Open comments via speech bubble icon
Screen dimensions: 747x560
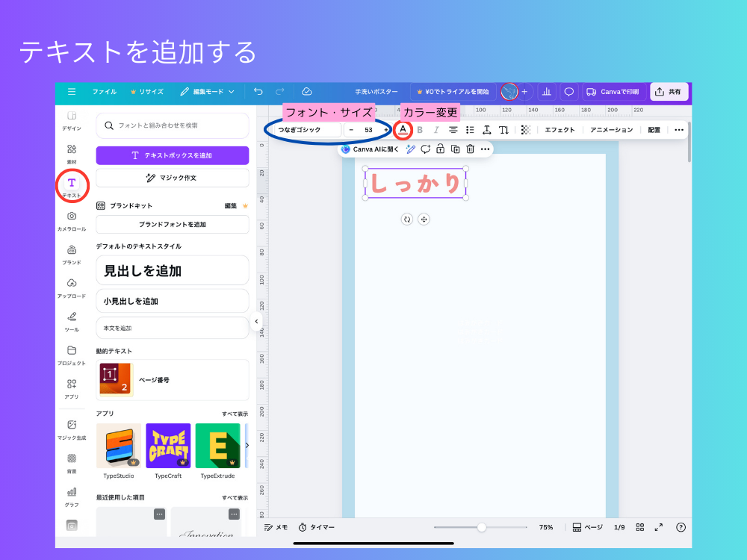426,149
